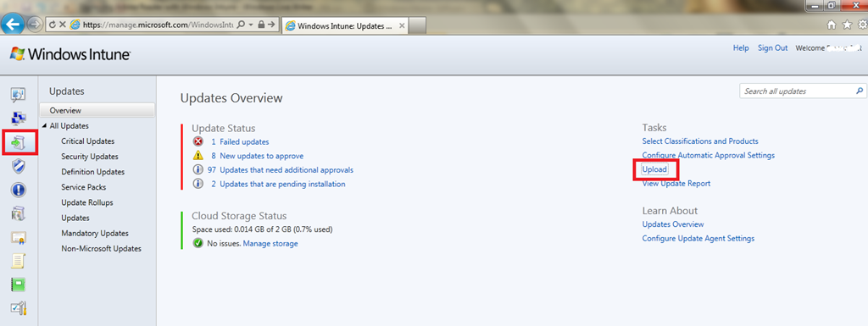868x326 pixels.
Task: Select Mandatory Updates in the tree
Action: [x=95, y=233]
